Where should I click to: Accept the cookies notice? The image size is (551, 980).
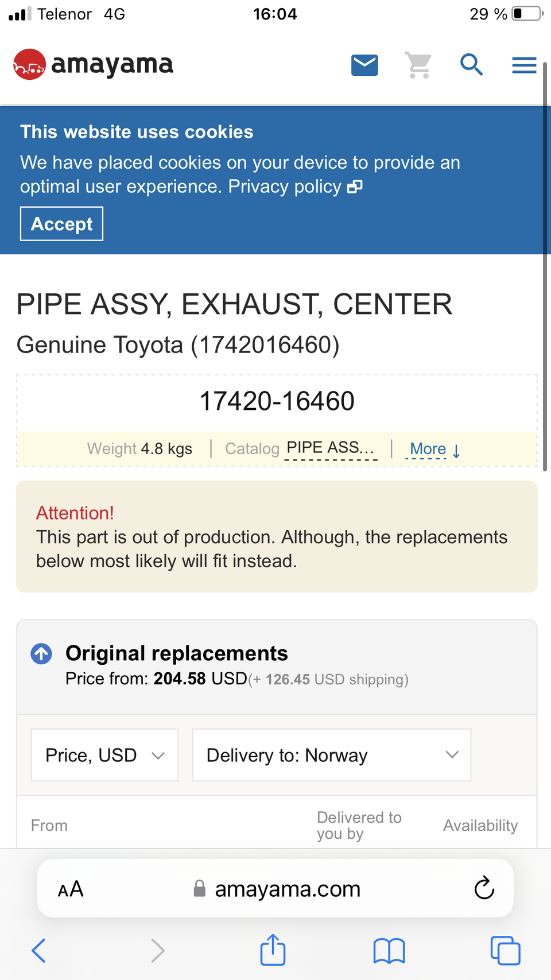[x=61, y=224]
